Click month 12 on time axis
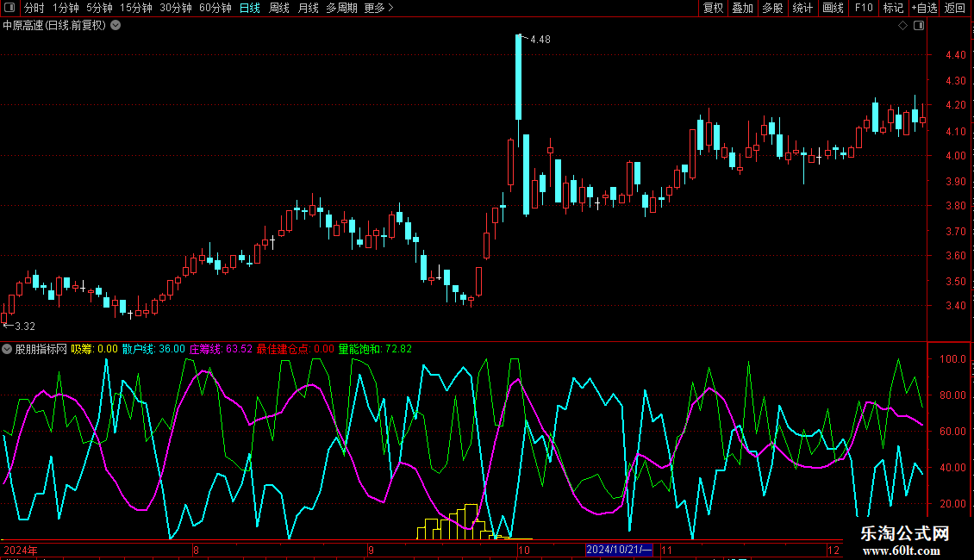 pyautogui.click(x=834, y=550)
